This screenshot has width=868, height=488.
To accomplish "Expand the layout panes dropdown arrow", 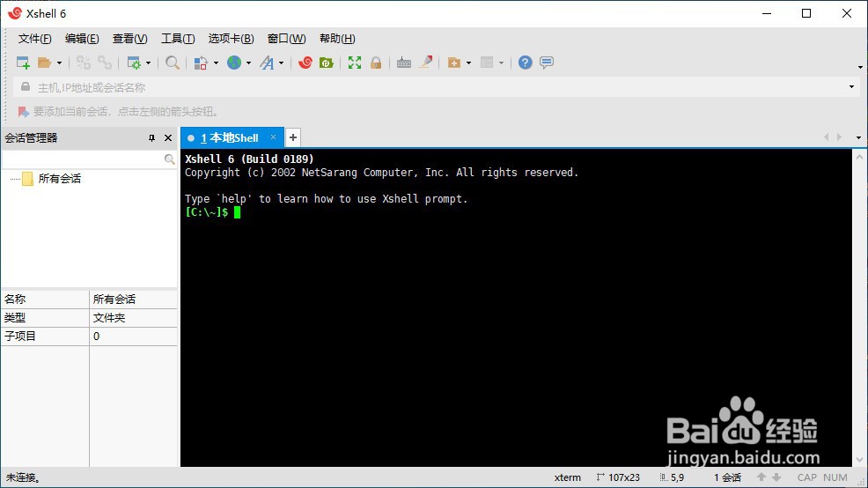I will pyautogui.click(x=502, y=63).
